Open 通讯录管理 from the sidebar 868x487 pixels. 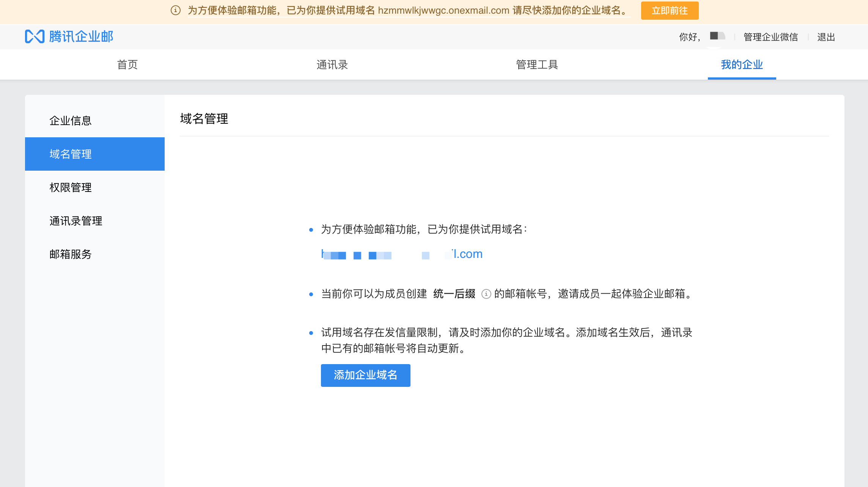click(x=75, y=221)
